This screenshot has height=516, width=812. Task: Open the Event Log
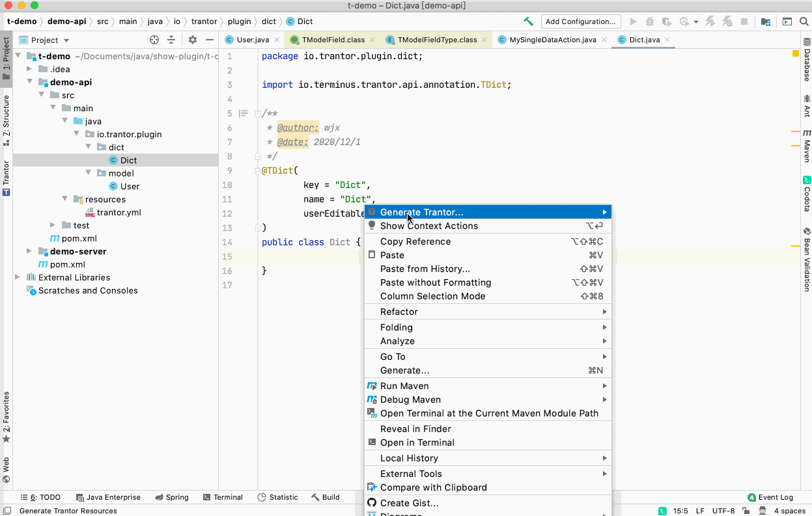[x=770, y=497]
